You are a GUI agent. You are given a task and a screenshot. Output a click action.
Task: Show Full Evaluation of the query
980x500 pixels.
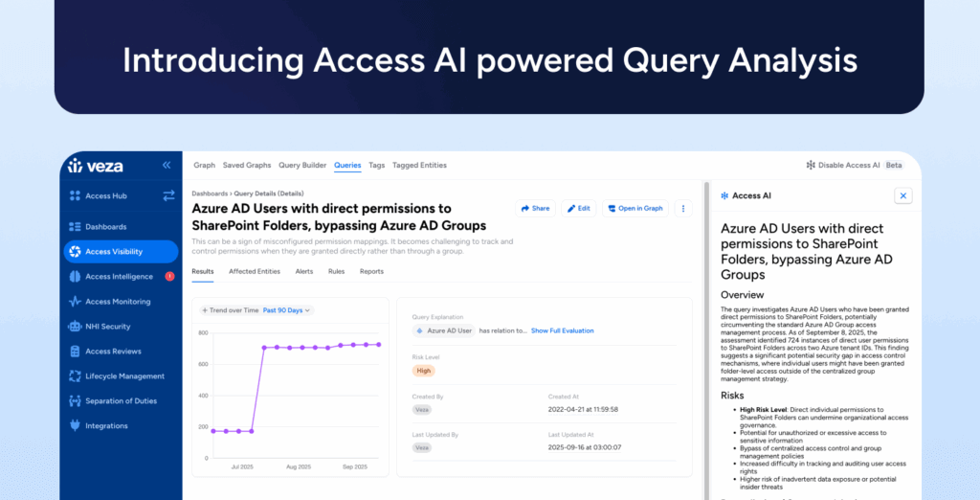563,330
